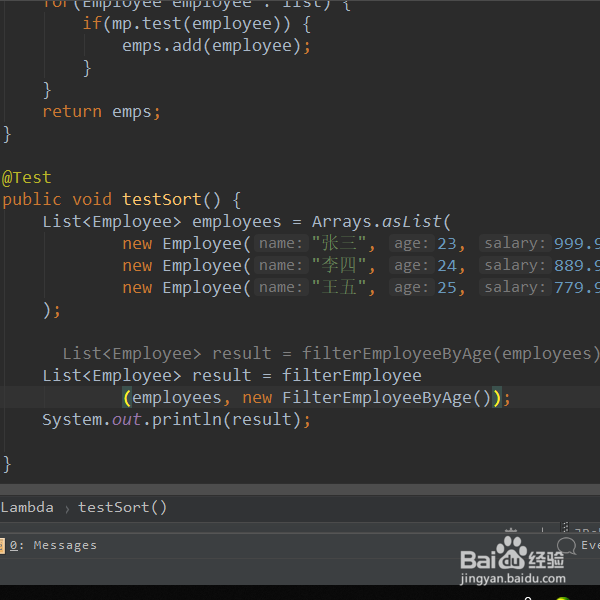Click the mp.test call in the if statement
Screen dimensions: 600x600
(x=146, y=24)
